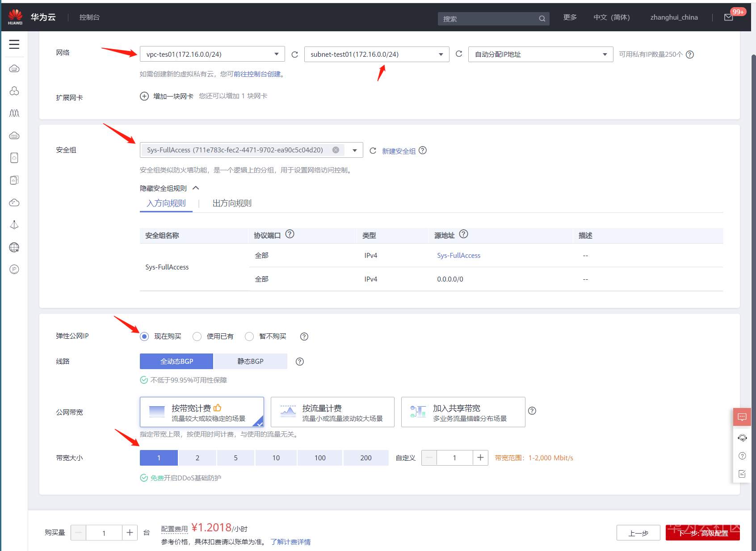Open the globe with W sidebar icon

pyautogui.click(x=14, y=247)
